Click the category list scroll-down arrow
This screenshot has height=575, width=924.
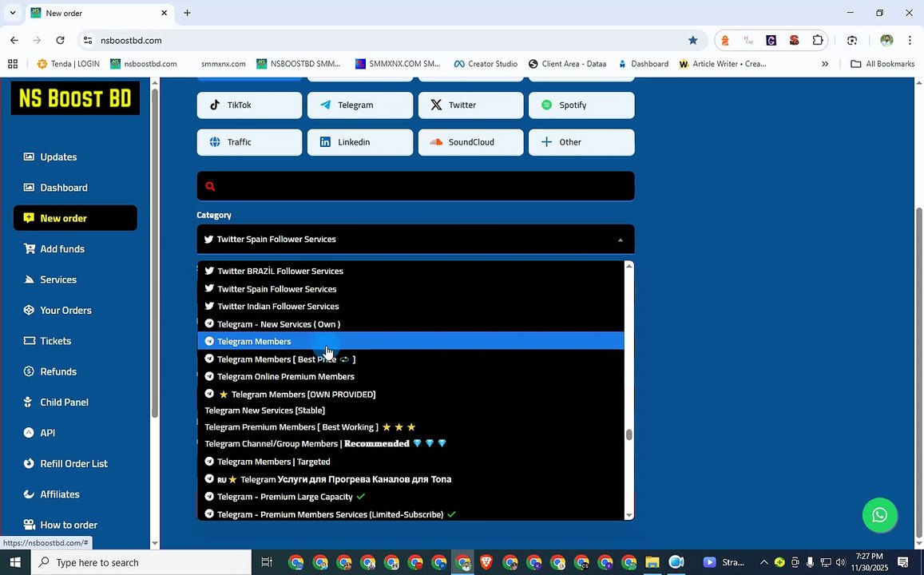[629, 515]
